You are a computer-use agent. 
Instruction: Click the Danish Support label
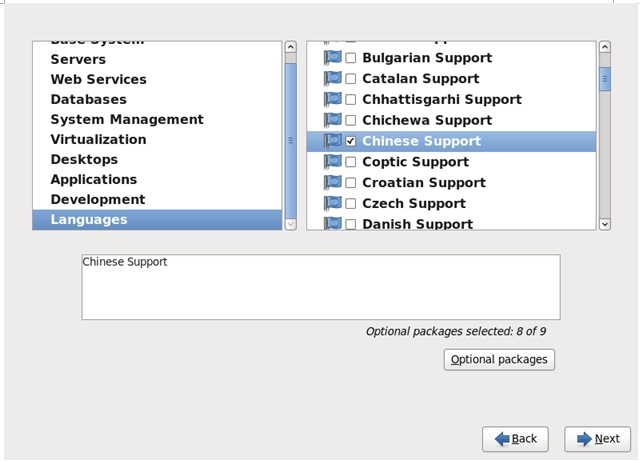click(418, 224)
